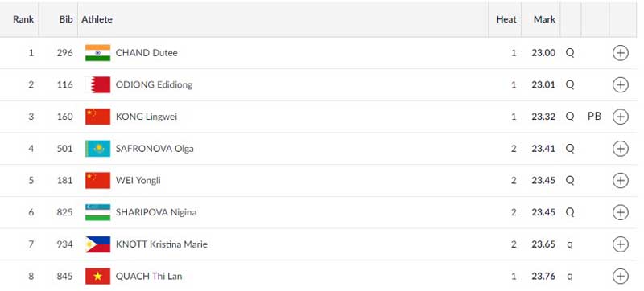The height and width of the screenshot is (291, 644).
Task: Expand ODIONG Edidiong result with plus icon
Action: click(x=620, y=85)
